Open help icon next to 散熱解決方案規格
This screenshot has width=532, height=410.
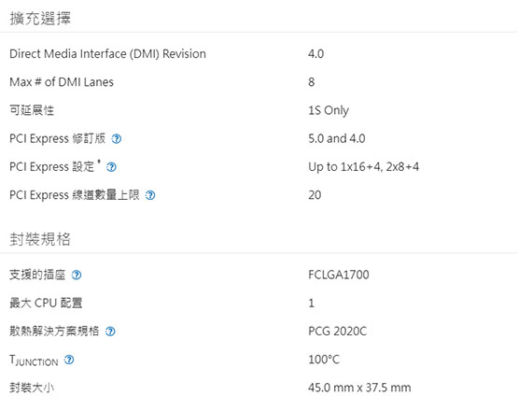(110, 332)
